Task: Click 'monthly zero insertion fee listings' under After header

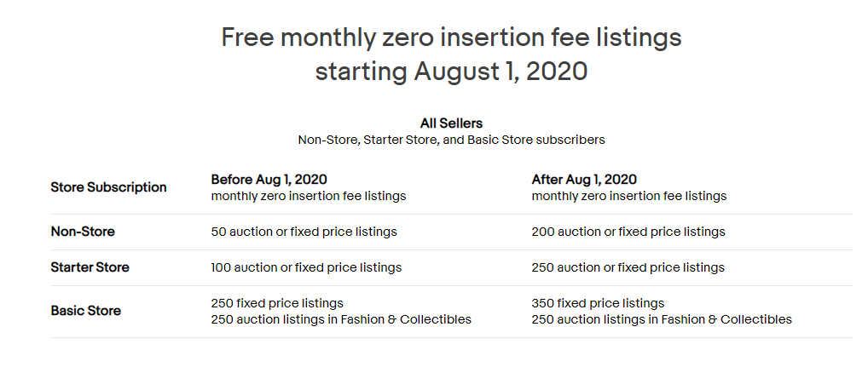Action: [629, 196]
